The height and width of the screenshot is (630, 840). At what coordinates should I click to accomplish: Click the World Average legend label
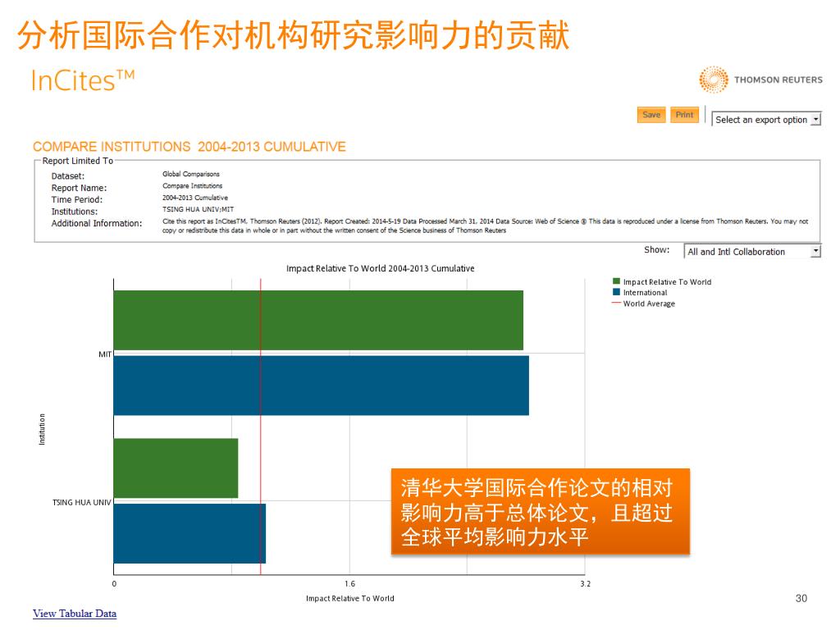(649, 304)
